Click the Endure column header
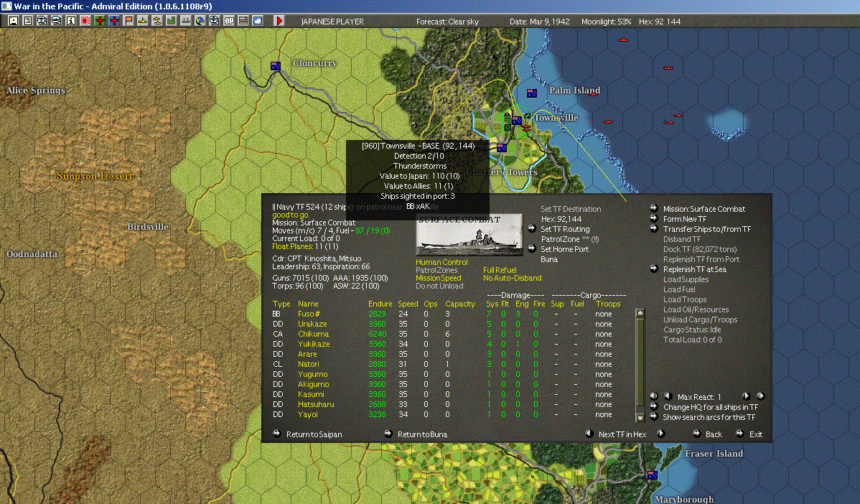This screenshot has height=504, width=860. click(380, 304)
